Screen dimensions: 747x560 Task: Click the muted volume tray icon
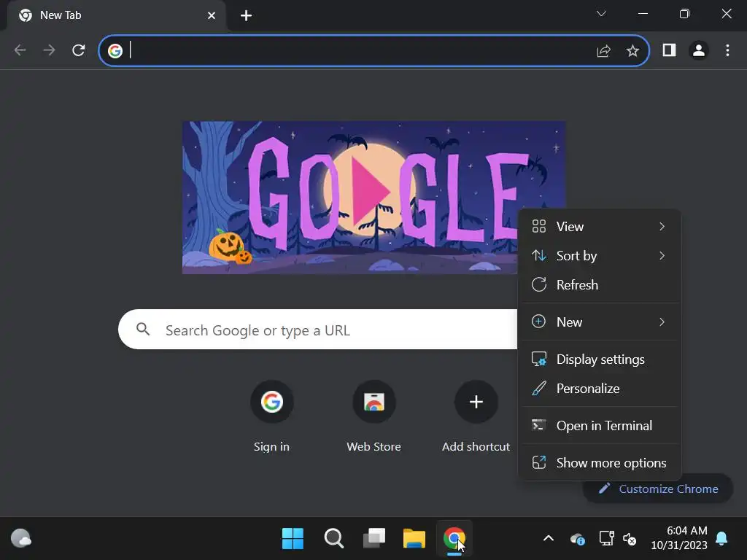630,539
